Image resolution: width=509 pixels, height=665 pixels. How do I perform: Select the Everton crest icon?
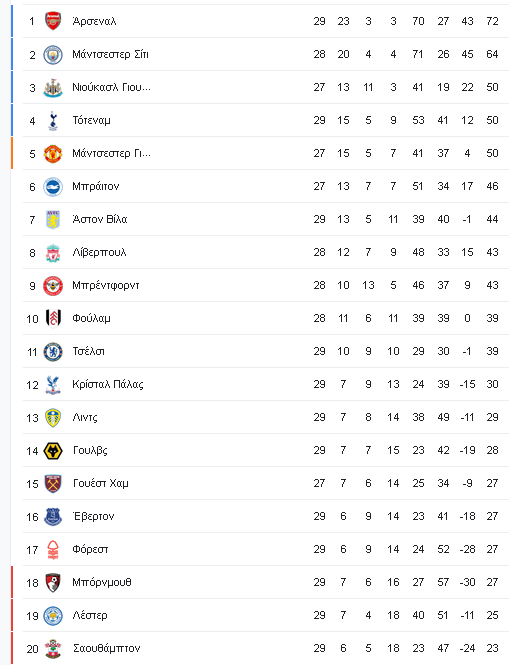[53, 517]
